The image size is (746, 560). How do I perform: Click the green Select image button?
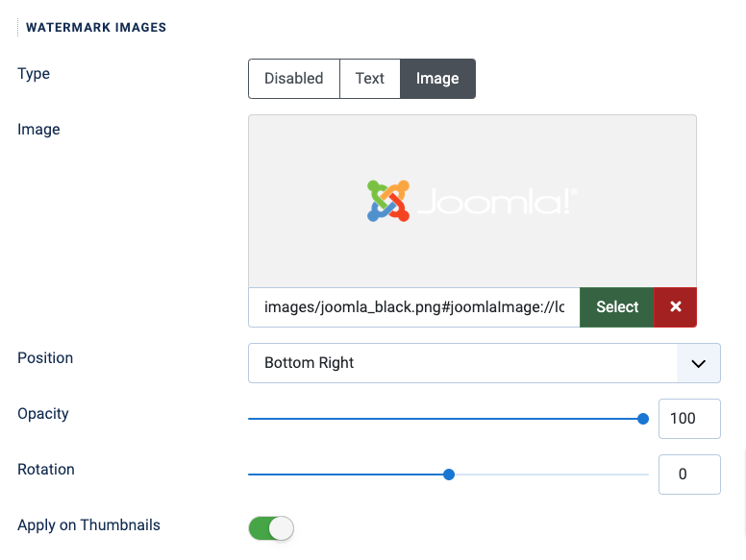[x=617, y=307]
